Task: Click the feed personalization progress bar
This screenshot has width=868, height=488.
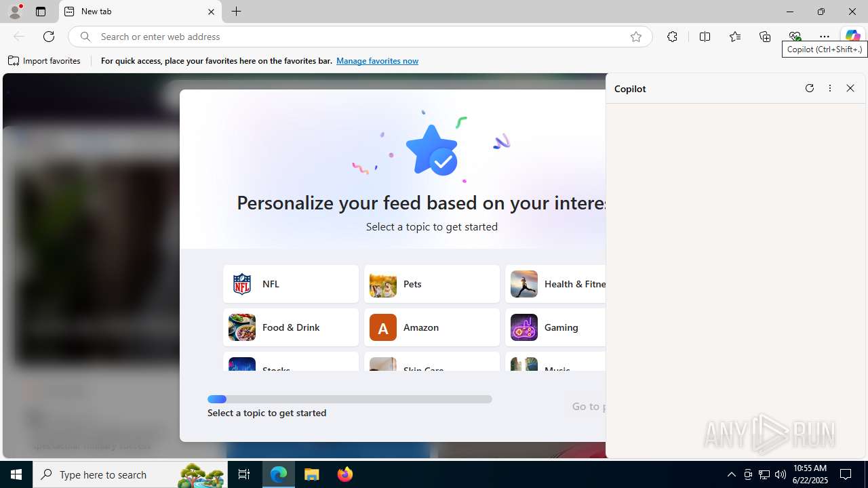Action: click(350, 399)
